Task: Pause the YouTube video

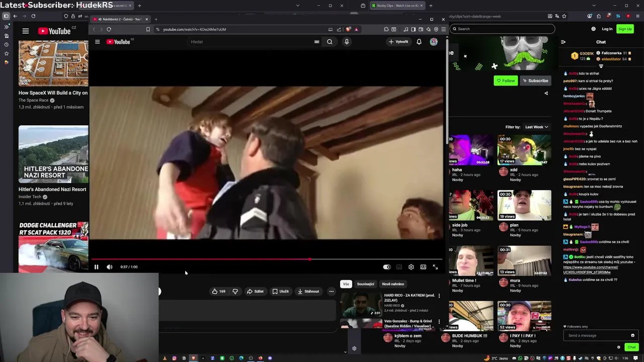Action: pos(96,267)
